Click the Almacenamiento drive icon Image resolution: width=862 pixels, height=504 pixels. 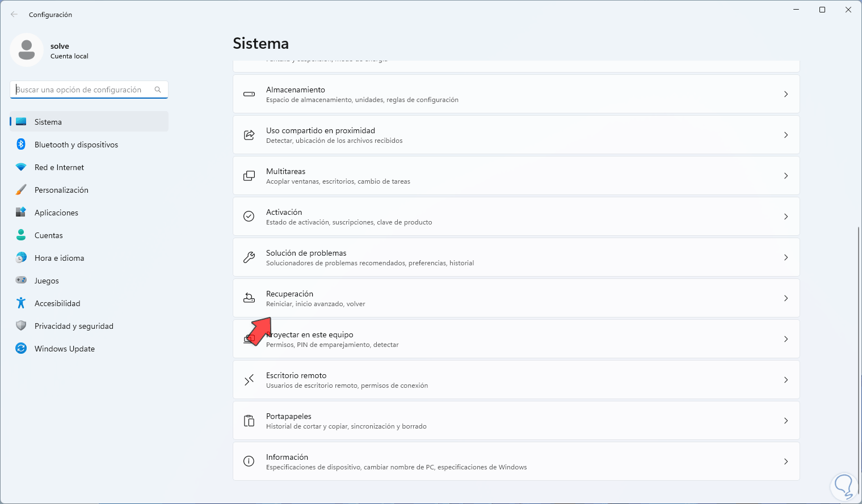point(249,94)
